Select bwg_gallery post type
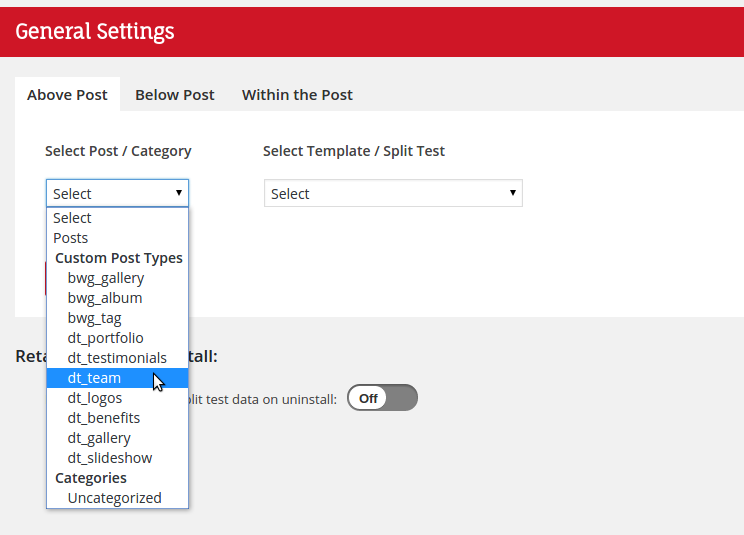The image size is (744, 535). pos(117,278)
